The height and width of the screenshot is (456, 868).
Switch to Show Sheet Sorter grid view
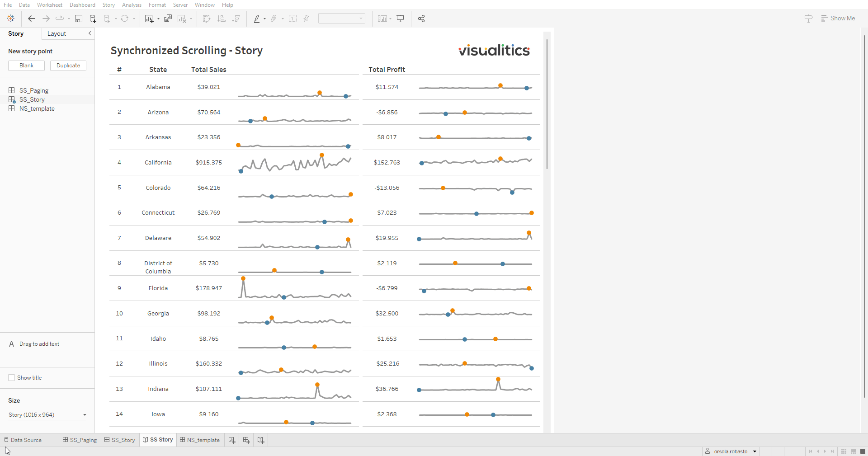(844, 451)
